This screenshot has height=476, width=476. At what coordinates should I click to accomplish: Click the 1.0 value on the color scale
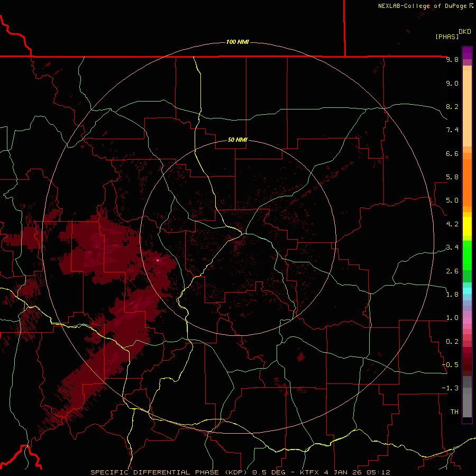pos(452,318)
